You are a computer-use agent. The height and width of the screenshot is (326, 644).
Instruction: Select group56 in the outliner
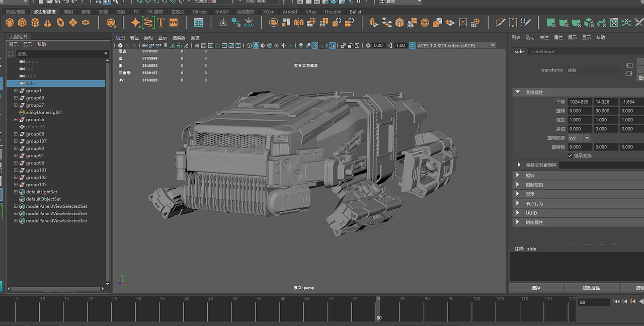tap(35, 120)
